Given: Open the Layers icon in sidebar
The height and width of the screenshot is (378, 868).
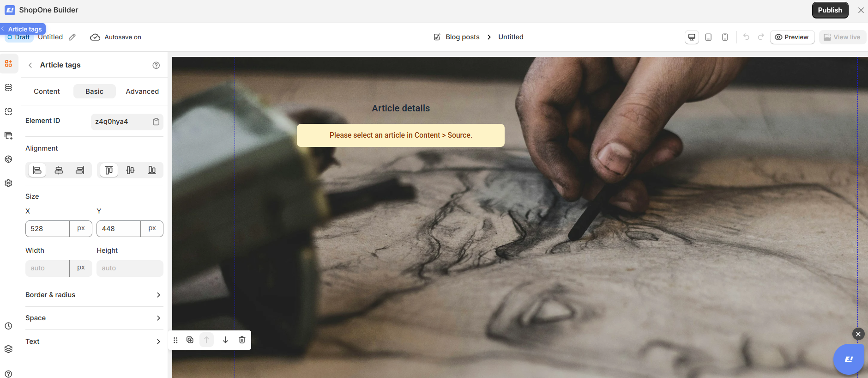Looking at the screenshot, I should pyautogui.click(x=8, y=349).
